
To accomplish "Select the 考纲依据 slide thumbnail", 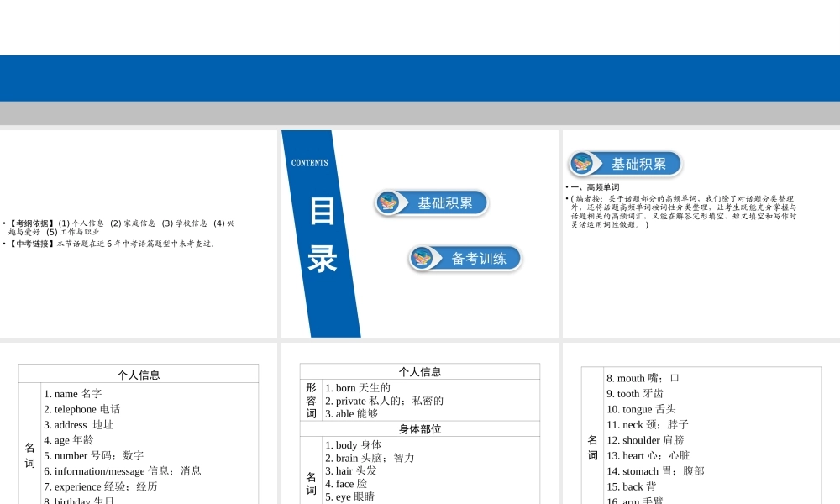I will click(139, 234).
